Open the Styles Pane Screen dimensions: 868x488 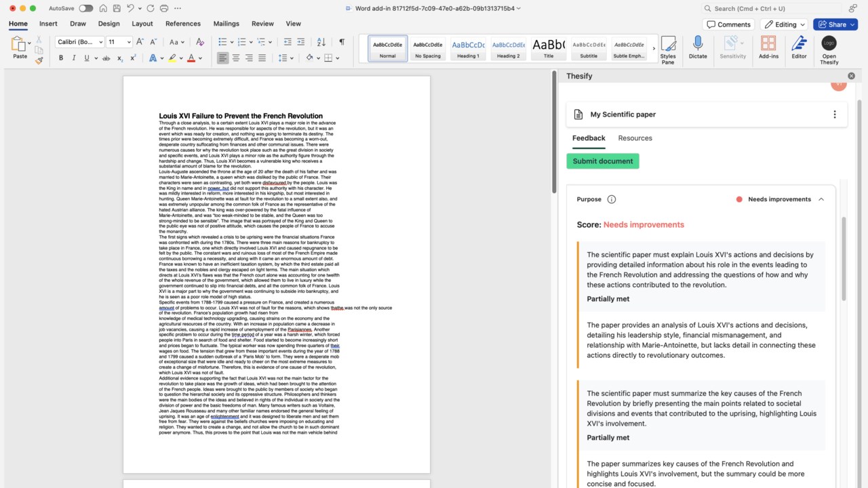point(668,49)
